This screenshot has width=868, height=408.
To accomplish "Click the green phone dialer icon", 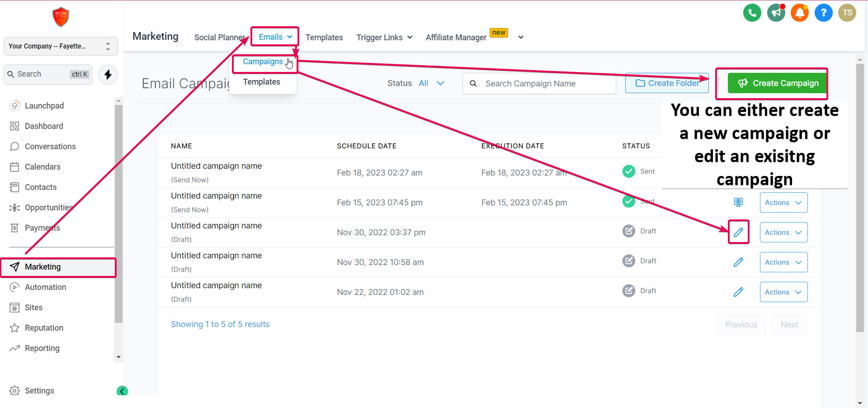I will click(752, 13).
